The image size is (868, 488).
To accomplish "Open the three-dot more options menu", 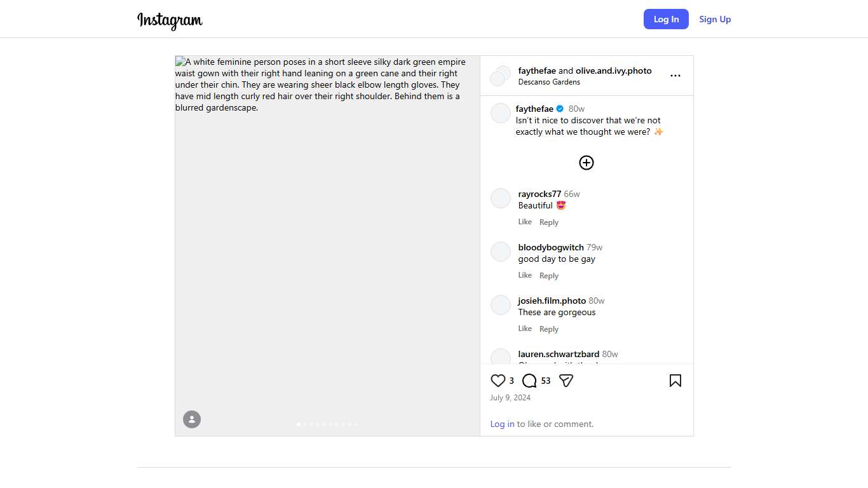I will (x=675, y=76).
